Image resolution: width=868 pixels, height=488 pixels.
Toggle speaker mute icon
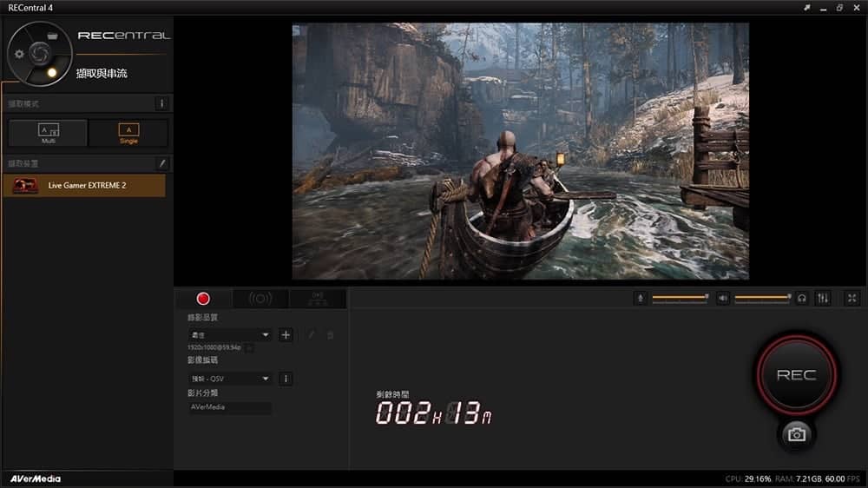(x=722, y=299)
